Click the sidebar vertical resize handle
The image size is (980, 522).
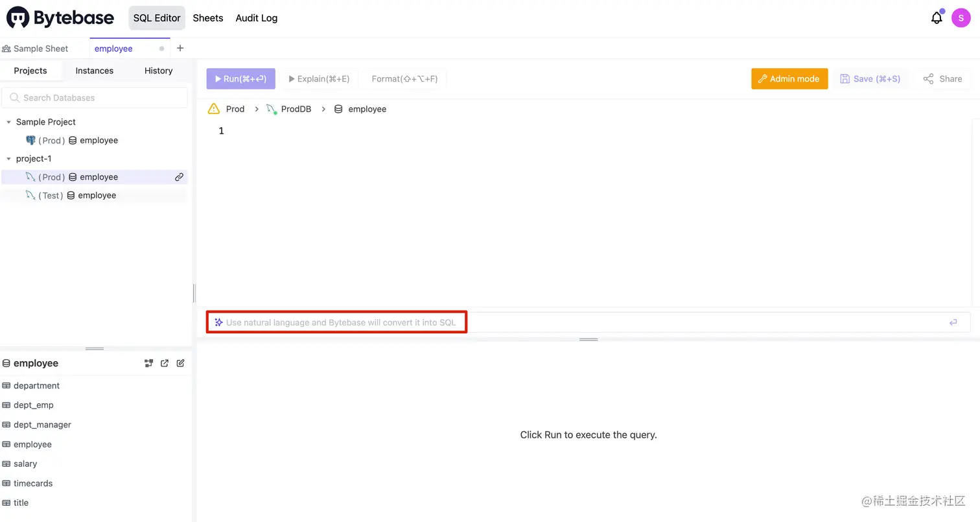click(x=194, y=293)
